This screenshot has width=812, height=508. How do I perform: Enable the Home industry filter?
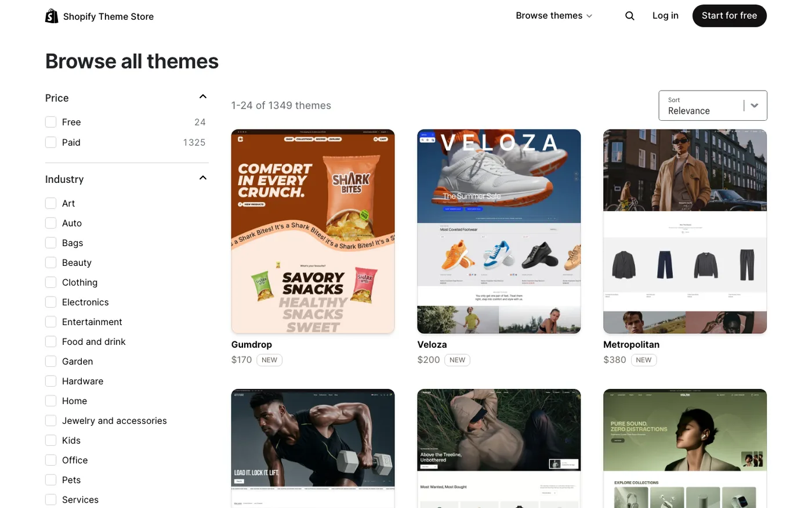click(51, 401)
